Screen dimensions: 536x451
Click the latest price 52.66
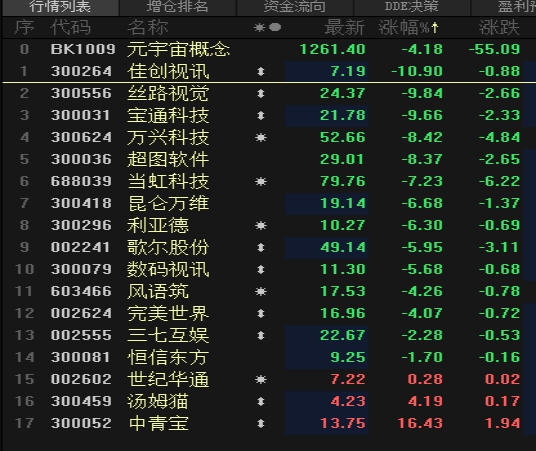pyautogui.click(x=343, y=137)
